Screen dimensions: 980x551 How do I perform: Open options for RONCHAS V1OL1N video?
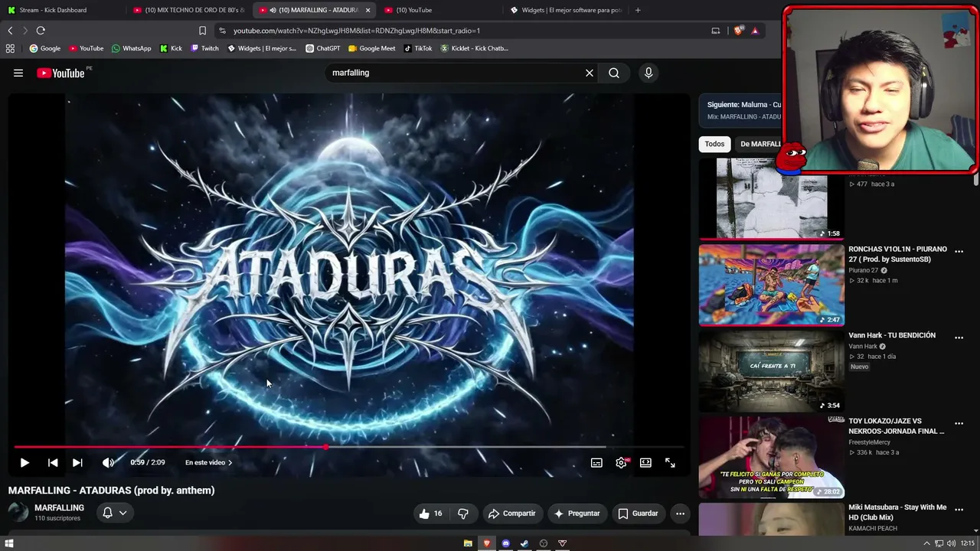pos(959,251)
